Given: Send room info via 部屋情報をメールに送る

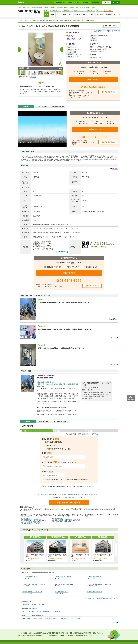Looking at the screenshot, I should click(103, 31).
